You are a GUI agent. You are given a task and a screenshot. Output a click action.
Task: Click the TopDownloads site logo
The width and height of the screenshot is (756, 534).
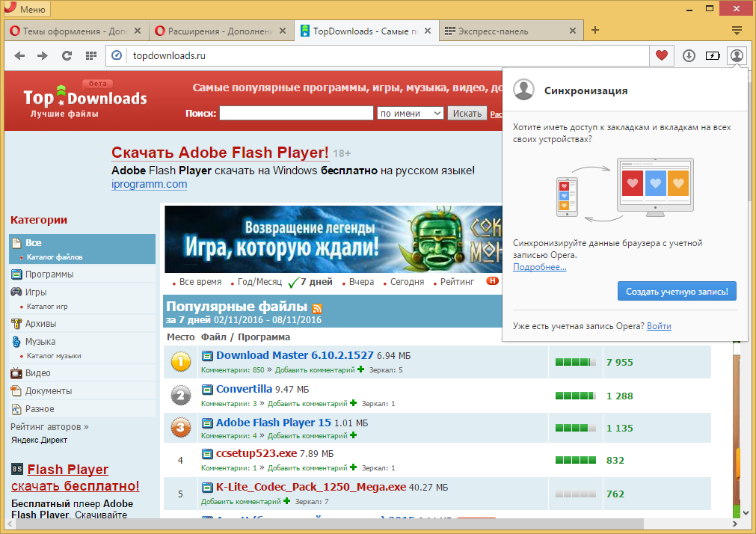[x=84, y=101]
